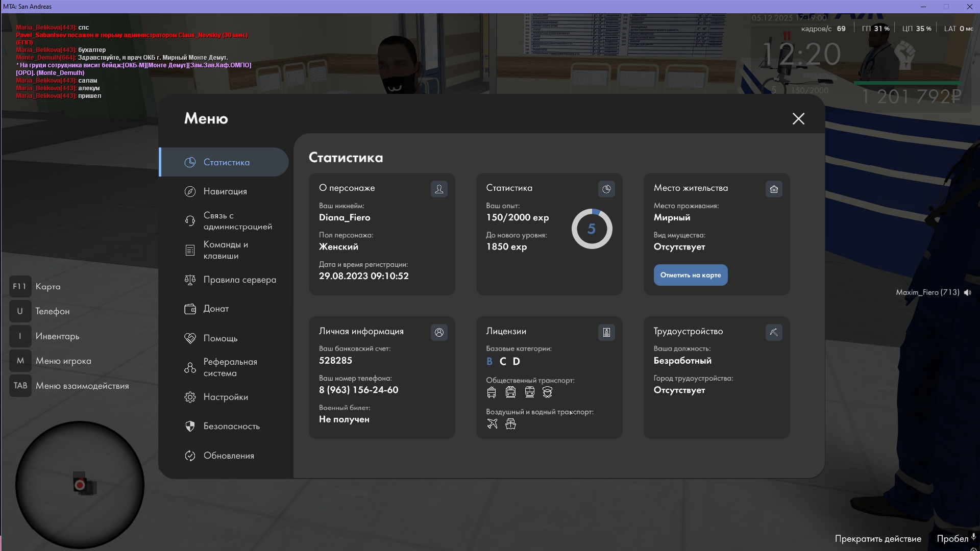This screenshot has height=551, width=980.
Task: Open the Обновления section
Action: 228,456
